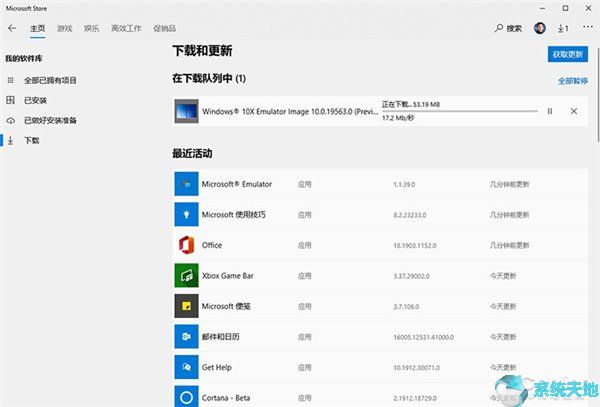Click the Microsoft 使用技巧 app icon
Image resolution: width=600 pixels, height=407 pixels.
tap(186, 215)
